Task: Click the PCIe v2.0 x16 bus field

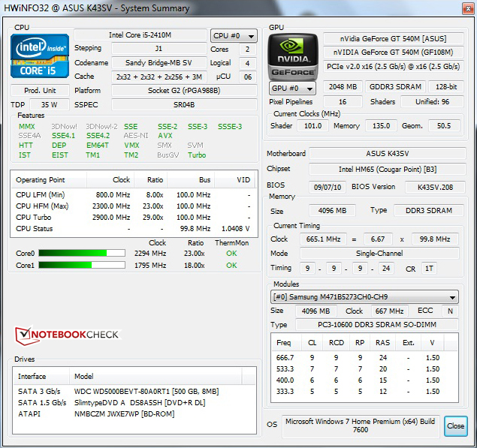Action: point(394,67)
